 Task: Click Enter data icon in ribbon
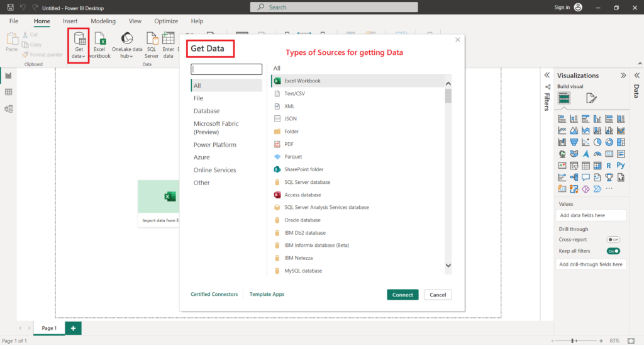pyautogui.click(x=169, y=45)
